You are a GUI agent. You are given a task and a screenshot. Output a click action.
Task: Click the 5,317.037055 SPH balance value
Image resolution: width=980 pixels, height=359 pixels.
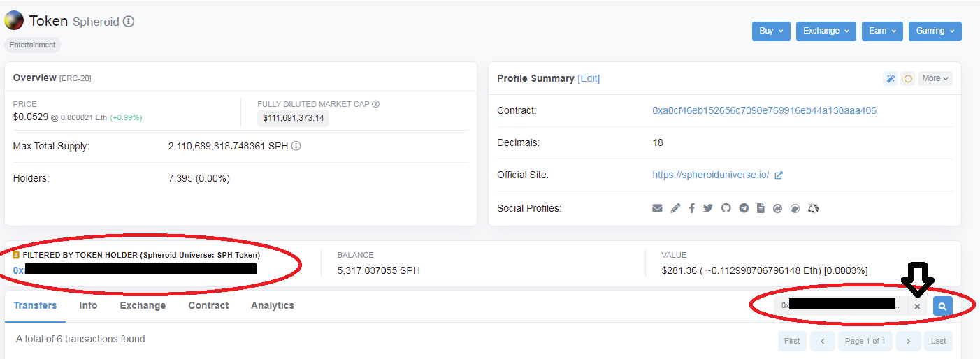pos(378,270)
